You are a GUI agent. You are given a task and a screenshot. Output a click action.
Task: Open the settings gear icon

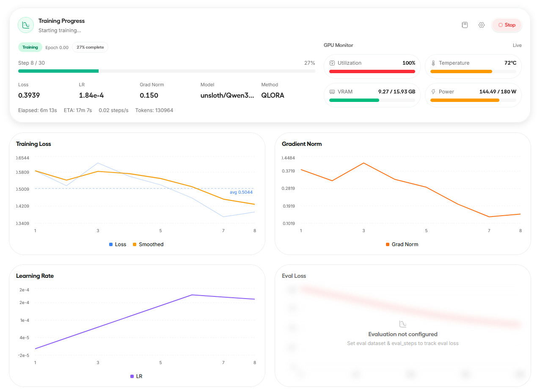[481, 25]
